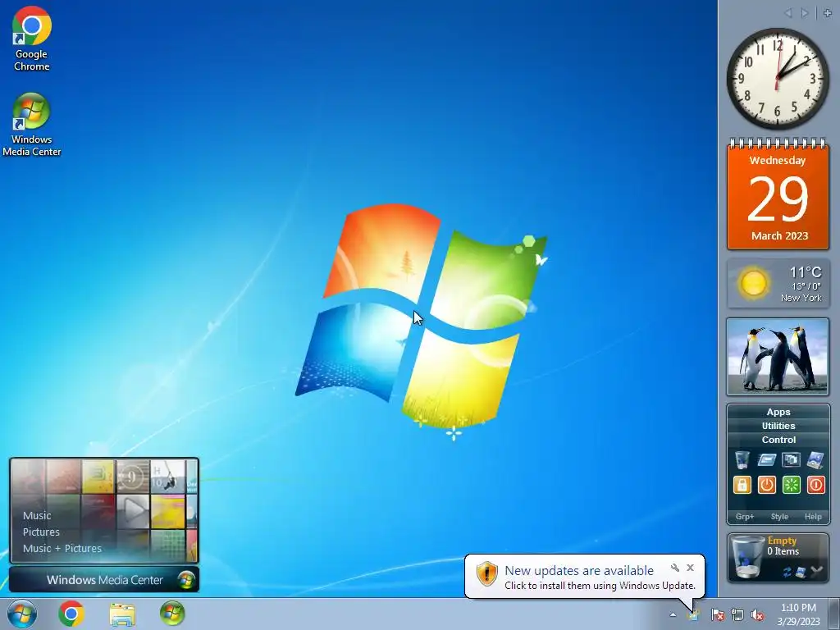Click Empty in recycle bin gadget
840x630 pixels.
(x=782, y=541)
